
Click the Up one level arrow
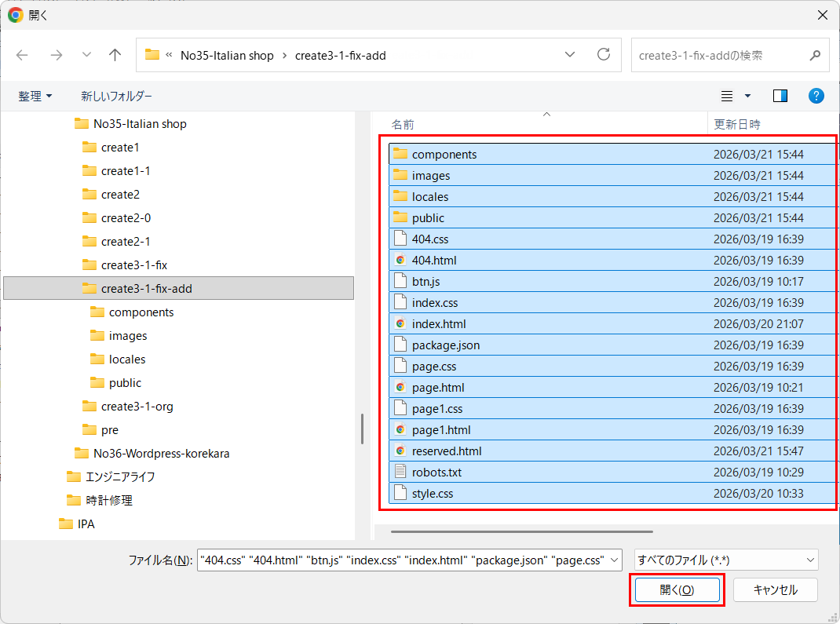click(115, 55)
